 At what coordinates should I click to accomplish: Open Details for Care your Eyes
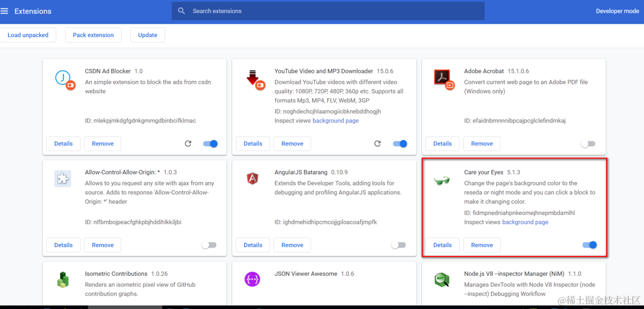442,245
